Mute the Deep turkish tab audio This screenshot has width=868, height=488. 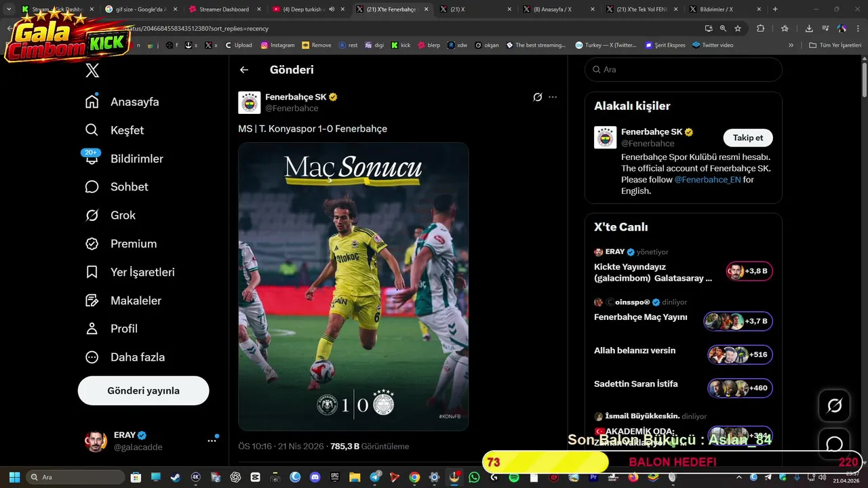332,9
